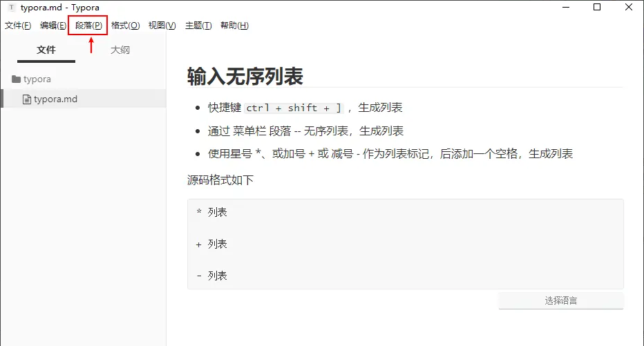Click the '+ 列表' line in code block
The image size is (644, 346).
(211, 244)
